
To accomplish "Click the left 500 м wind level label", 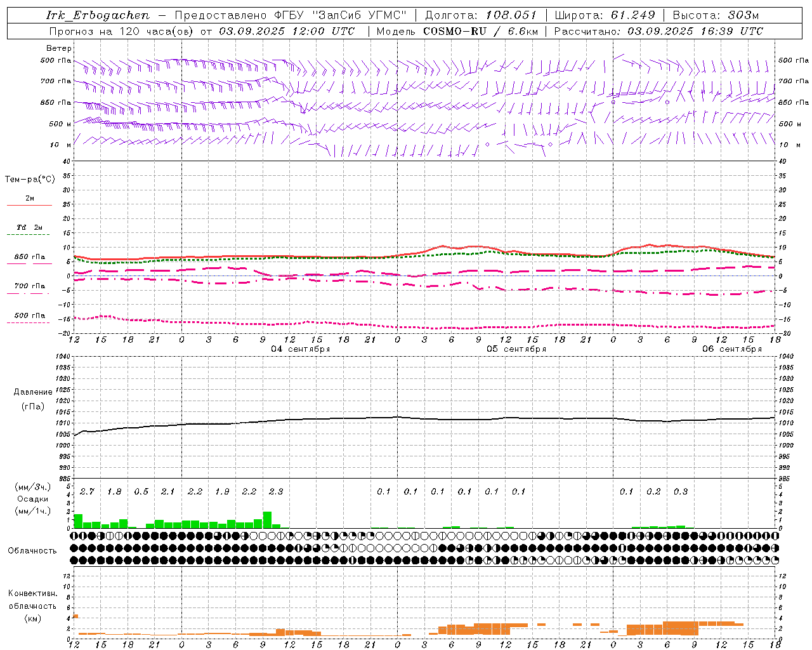I will coord(60,124).
